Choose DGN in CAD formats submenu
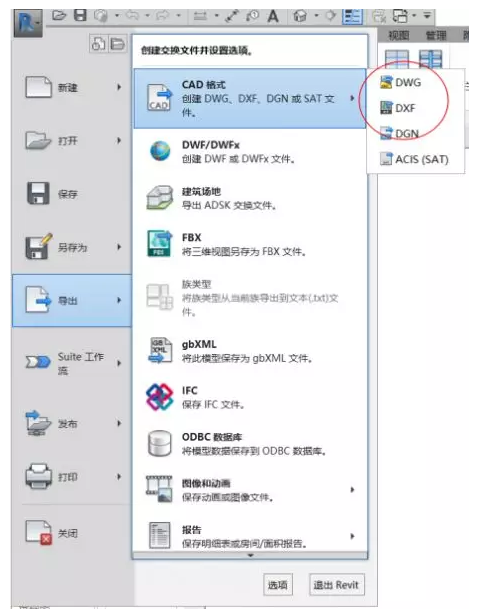 [x=415, y=134]
